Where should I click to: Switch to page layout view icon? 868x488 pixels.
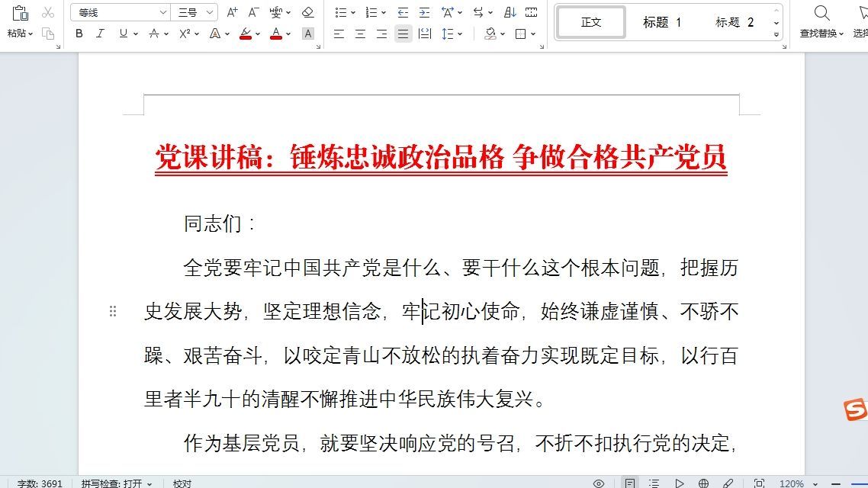[630, 483]
